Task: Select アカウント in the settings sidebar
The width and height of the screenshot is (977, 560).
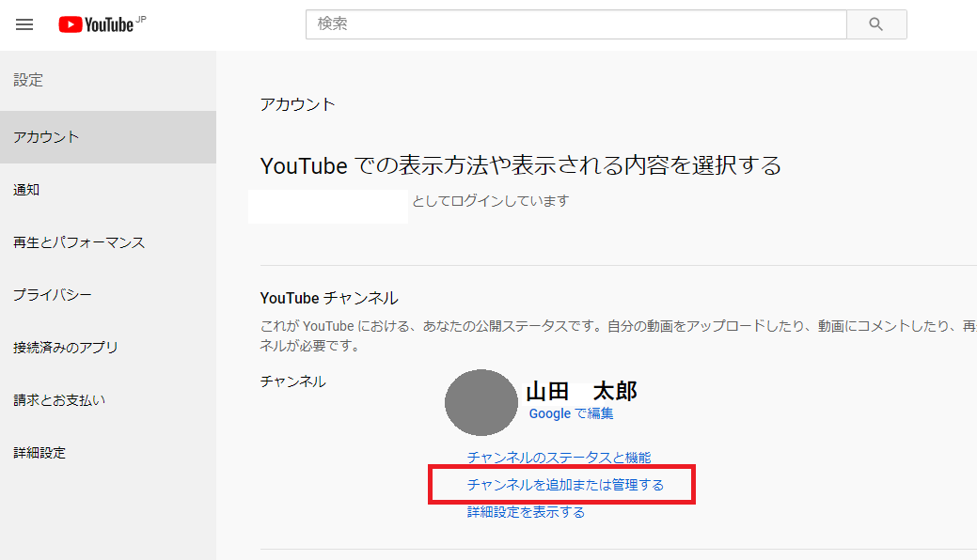Action: coord(108,137)
